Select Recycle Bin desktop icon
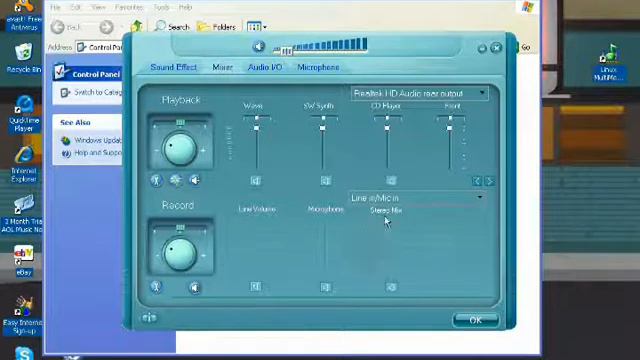The width and height of the screenshot is (640, 360). [x=24, y=58]
